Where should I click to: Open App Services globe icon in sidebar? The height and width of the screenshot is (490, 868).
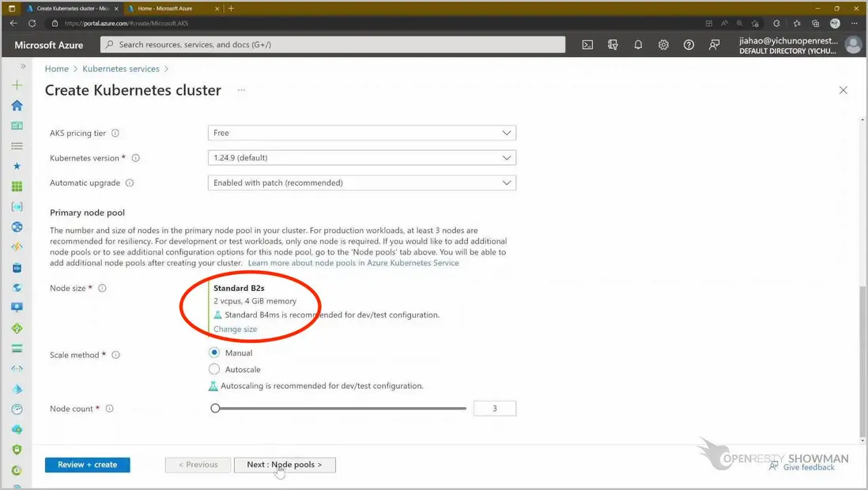click(x=17, y=227)
